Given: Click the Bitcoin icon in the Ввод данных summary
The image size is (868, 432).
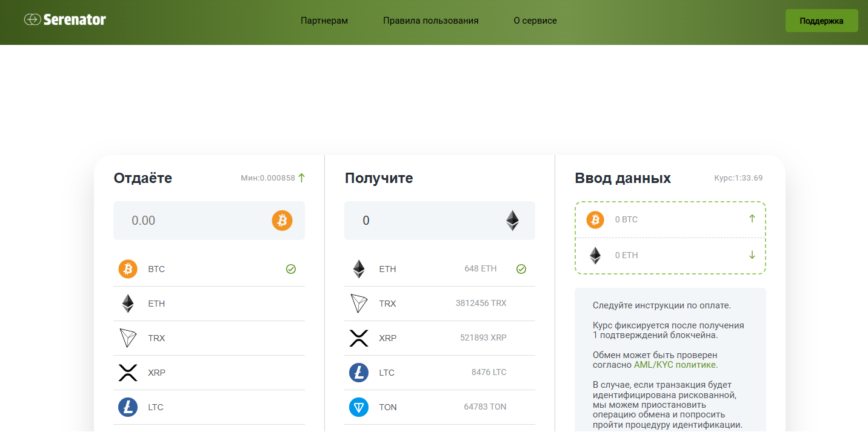Looking at the screenshot, I should [x=595, y=219].
